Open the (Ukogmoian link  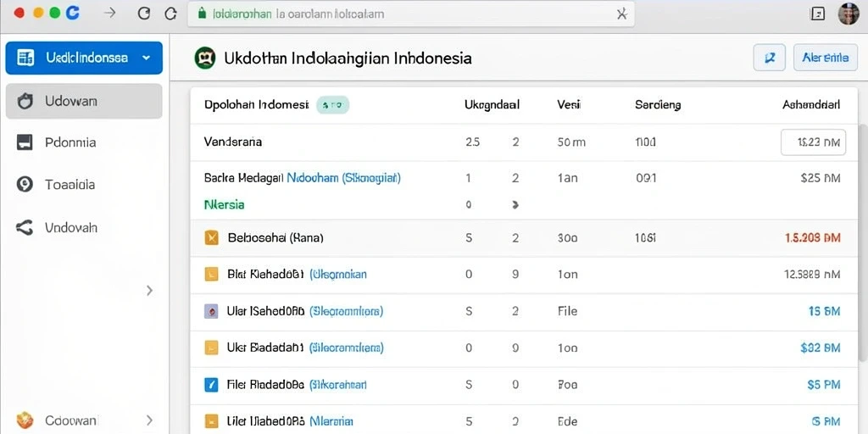(337, 274)
